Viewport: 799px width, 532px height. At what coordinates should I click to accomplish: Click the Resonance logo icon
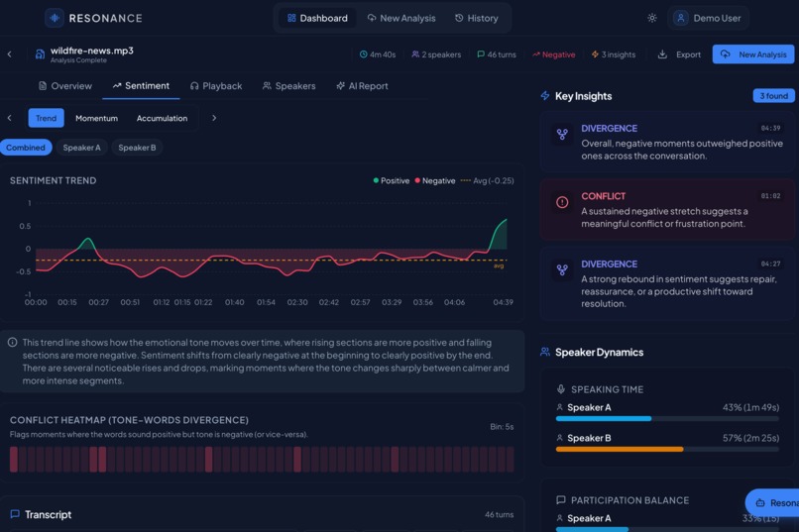point(54,18)
